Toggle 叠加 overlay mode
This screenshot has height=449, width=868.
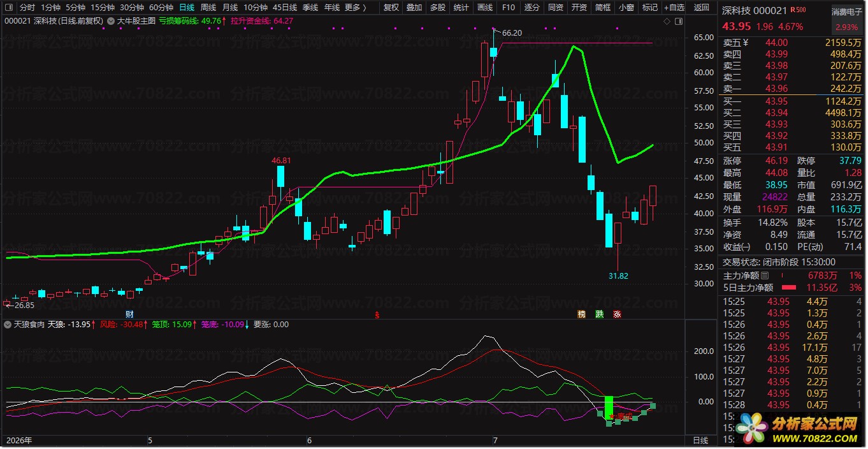414,8
